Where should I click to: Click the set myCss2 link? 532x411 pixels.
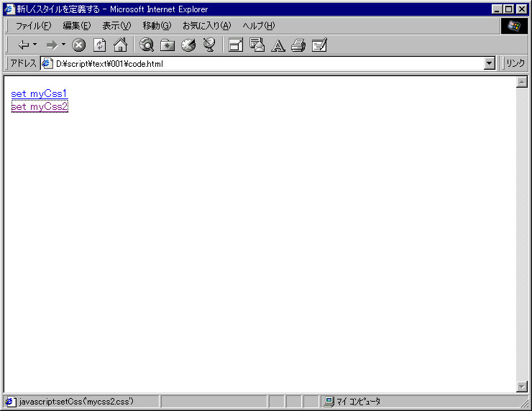point(40,106)
